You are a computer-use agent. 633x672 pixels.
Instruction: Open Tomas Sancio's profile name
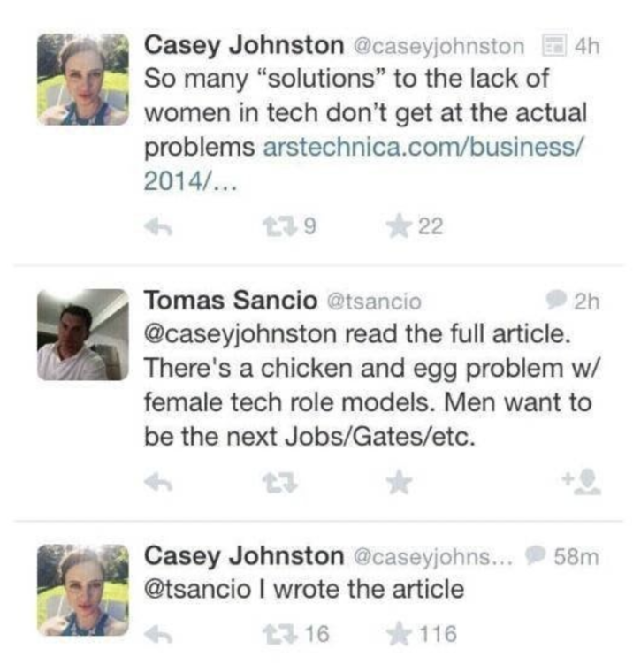(x=230, y=301)
